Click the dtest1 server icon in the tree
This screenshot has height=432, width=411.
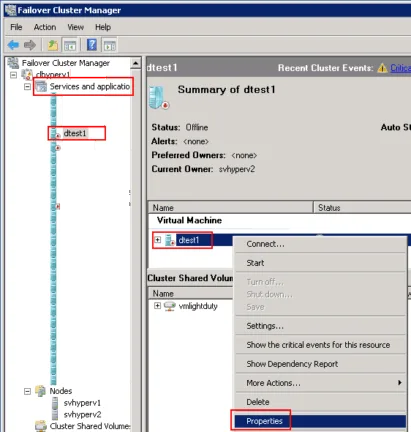(55, 134)
